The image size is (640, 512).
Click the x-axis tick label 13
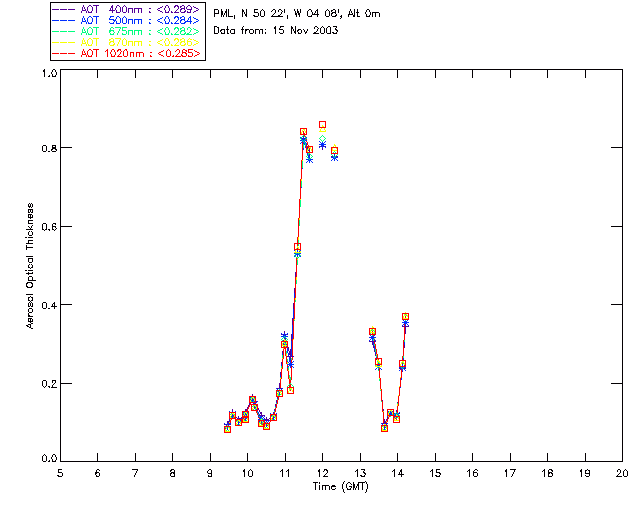pyautogui.click(x=360, y=473)
